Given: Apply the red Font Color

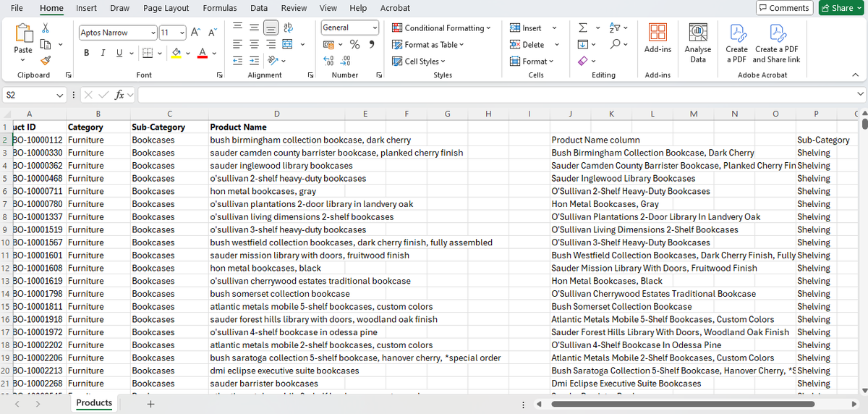Looking at the screenshot, I should click(203, 53).
